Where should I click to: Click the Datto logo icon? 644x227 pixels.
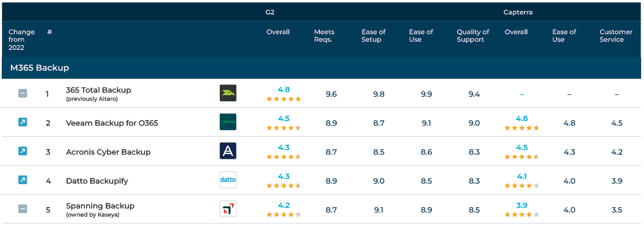(228, 180)
